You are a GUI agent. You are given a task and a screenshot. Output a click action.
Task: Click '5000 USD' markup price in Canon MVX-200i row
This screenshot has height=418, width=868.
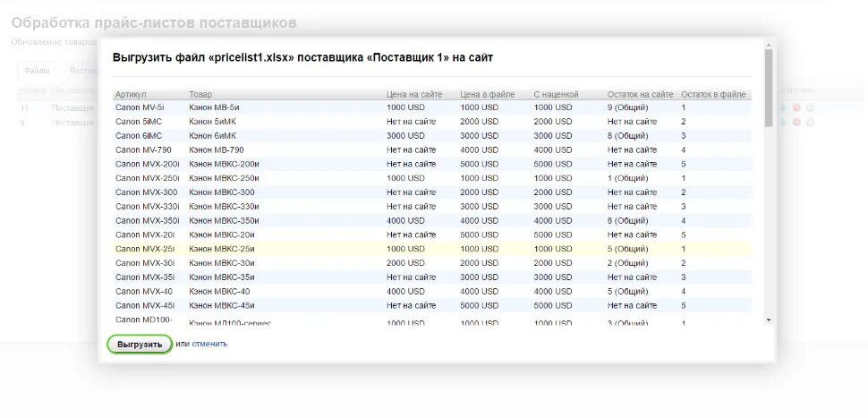[x=553, y=164]
